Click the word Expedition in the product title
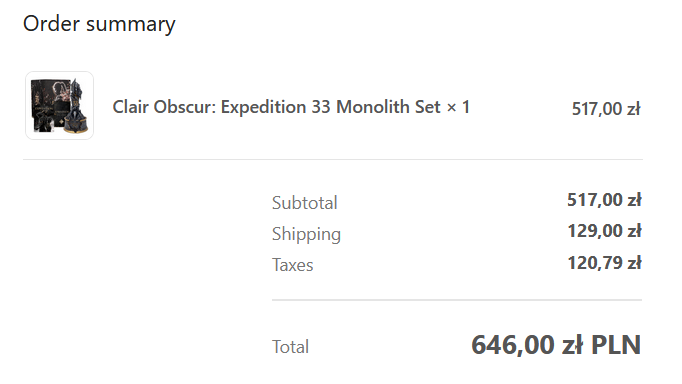This screenshot has width=682, height=384. click(263, 107)
